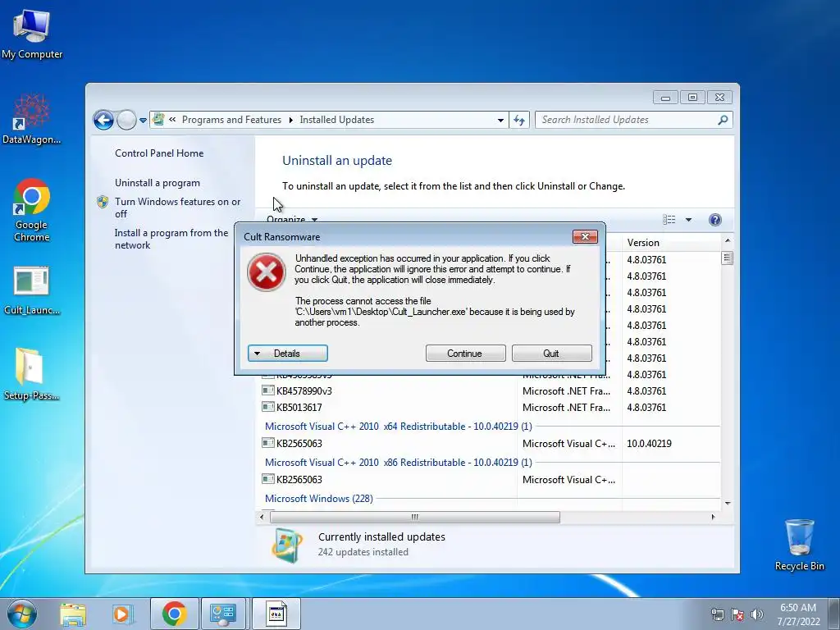Open help for Installed Updates

(714, 220)
